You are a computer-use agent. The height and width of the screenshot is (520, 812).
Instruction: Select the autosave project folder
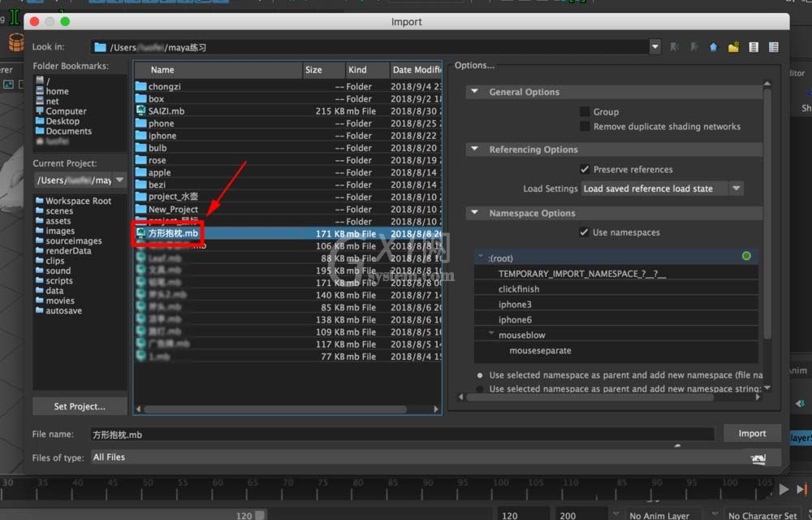point(58,310)
